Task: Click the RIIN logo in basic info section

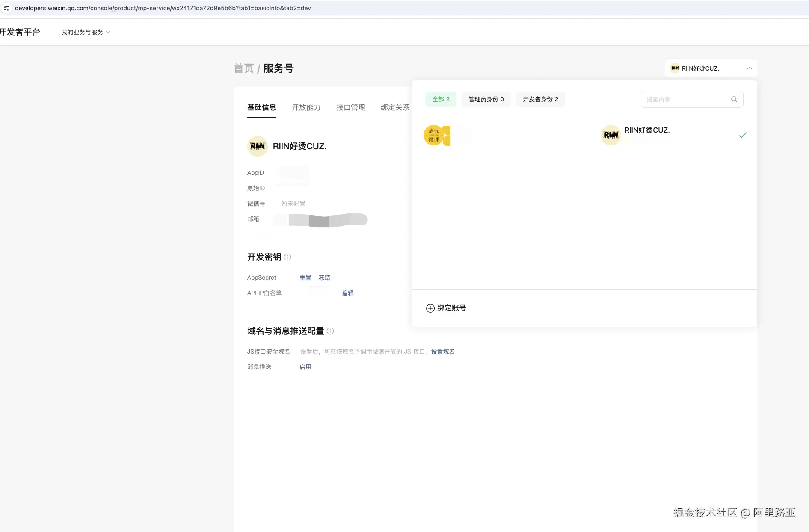Action: (258, 146)
